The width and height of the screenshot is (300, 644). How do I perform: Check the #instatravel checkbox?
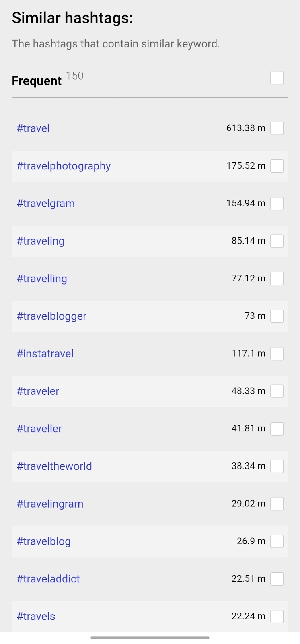tap(277, 354)
